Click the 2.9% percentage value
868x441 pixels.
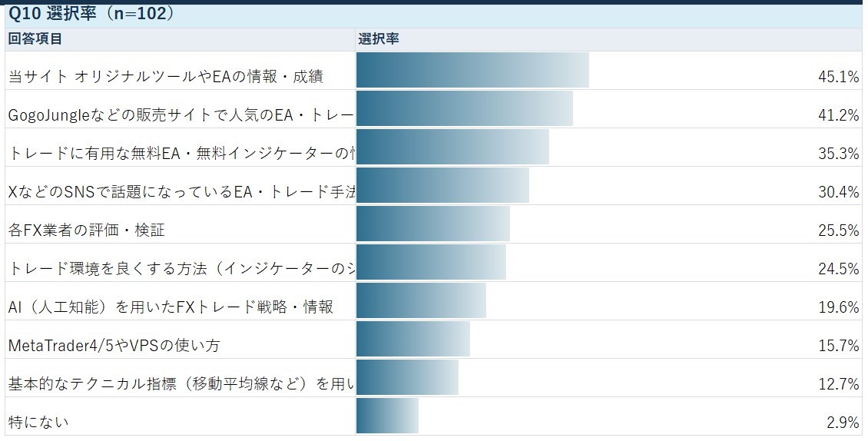click(x=843, y=422)
